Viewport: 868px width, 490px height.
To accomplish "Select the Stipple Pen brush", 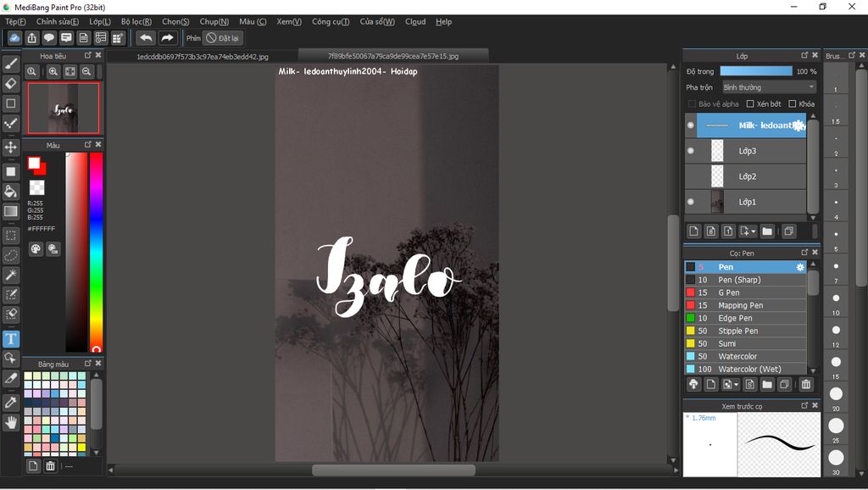I will 745,331.
